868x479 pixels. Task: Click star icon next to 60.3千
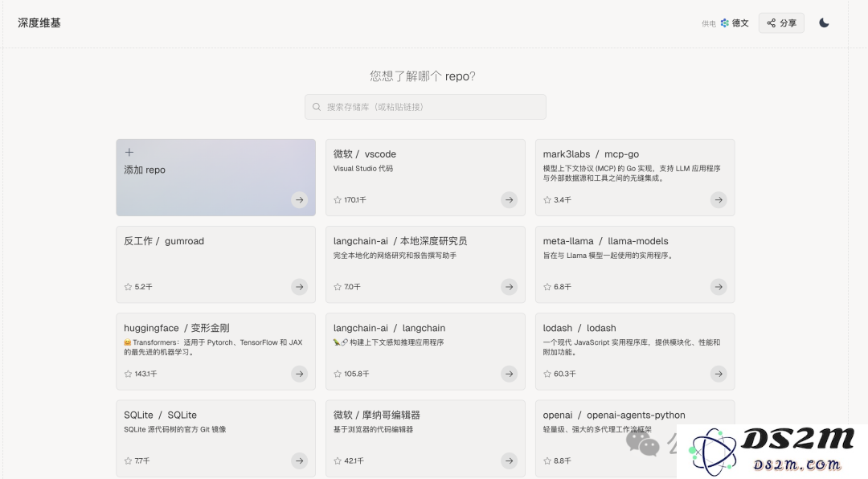[x=547, y=374]
